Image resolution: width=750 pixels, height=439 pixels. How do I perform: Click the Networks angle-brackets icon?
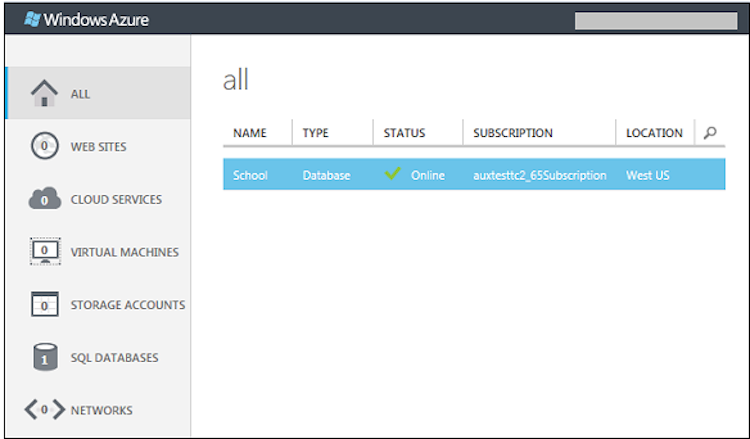44,409
